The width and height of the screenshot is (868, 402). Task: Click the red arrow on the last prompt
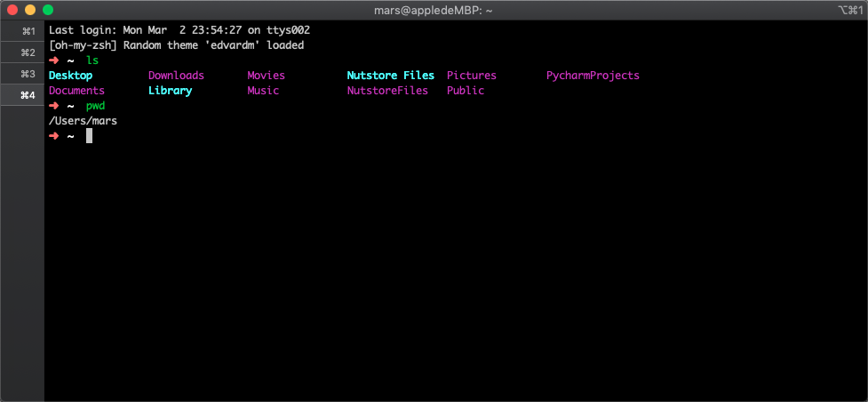click(x=53, y=136)
